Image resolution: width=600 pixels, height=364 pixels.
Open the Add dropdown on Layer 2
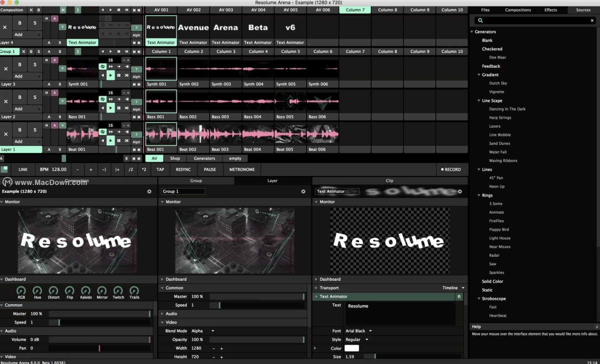27,109
